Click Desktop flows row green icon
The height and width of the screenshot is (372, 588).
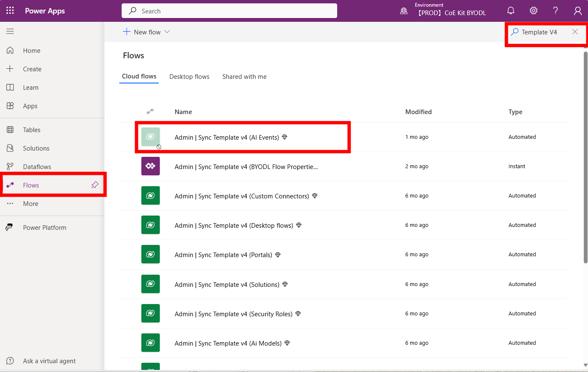tap(151, 225)
